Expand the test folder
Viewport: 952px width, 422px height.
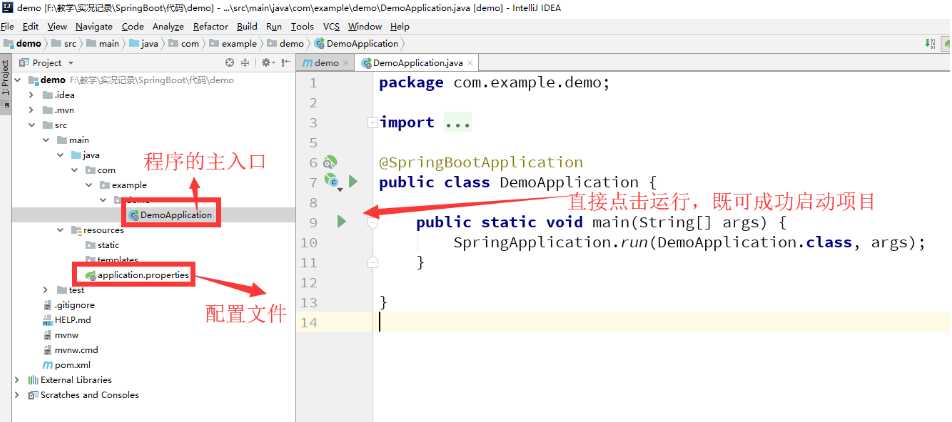coord(46,290)
